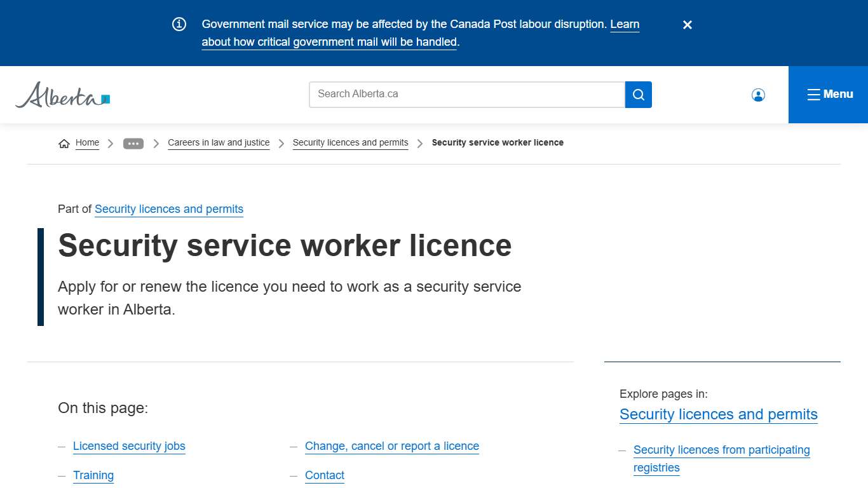Open Security licences and permits under Explore pages
The image size is (868, 488).
[718, 414]
